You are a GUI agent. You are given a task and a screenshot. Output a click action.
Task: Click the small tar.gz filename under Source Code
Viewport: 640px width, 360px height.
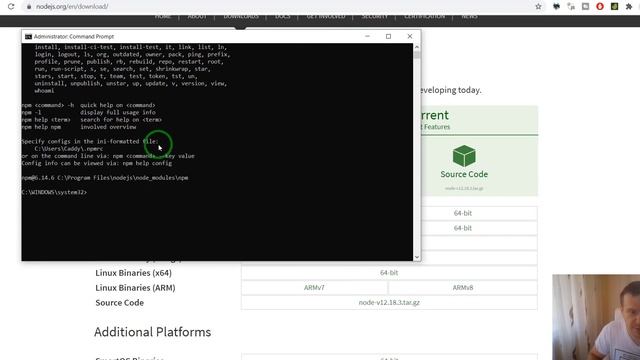[x=464, y=189]
